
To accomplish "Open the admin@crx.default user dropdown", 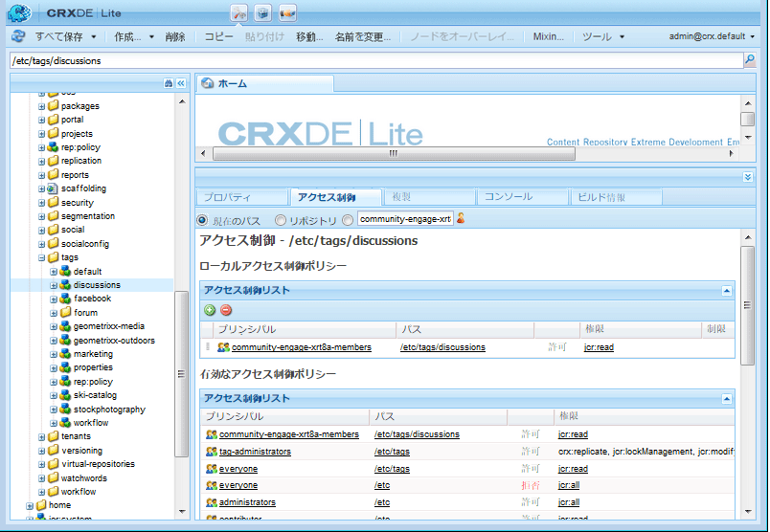I will [711, 36].
